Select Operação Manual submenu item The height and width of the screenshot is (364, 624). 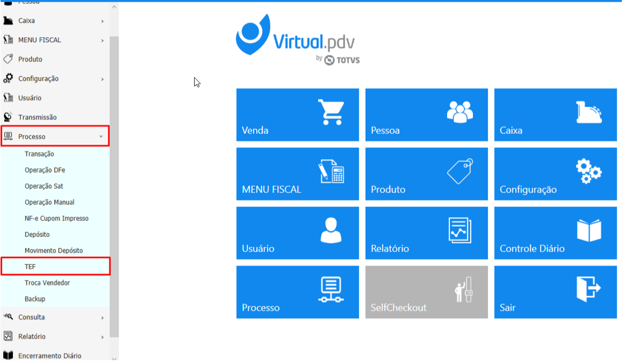tap(49, 202)
